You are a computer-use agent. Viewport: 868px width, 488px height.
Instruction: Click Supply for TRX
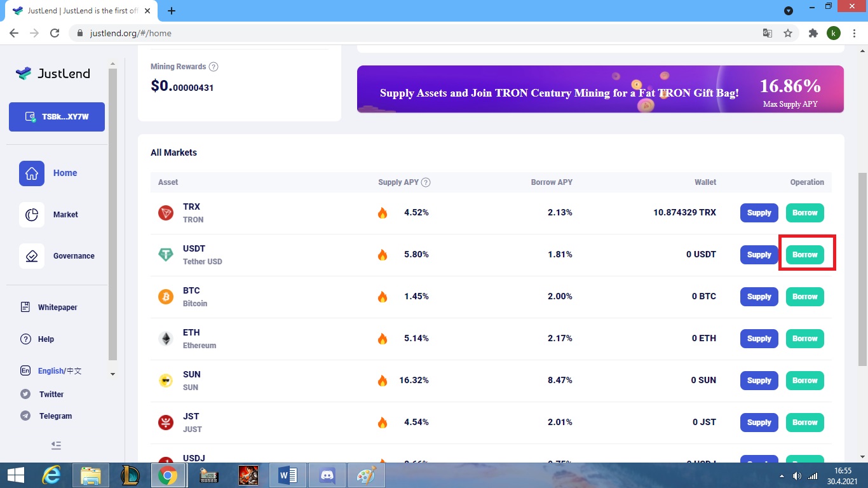click(759, 213)
